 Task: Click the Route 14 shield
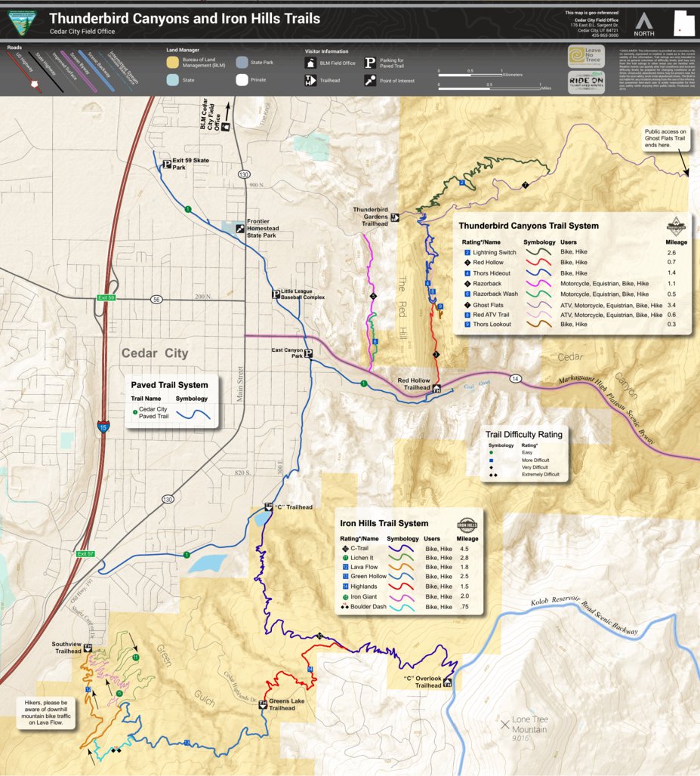click(515, 379)
